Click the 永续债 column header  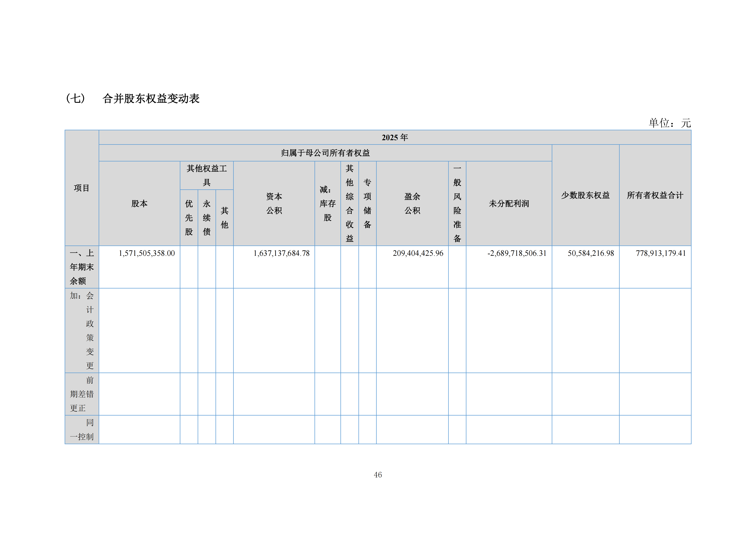(x=207, y=218)
